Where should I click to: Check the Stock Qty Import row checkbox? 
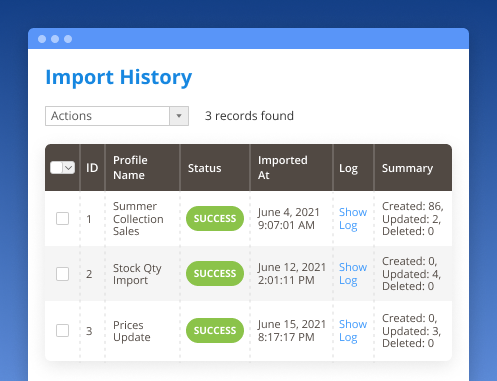62,274
